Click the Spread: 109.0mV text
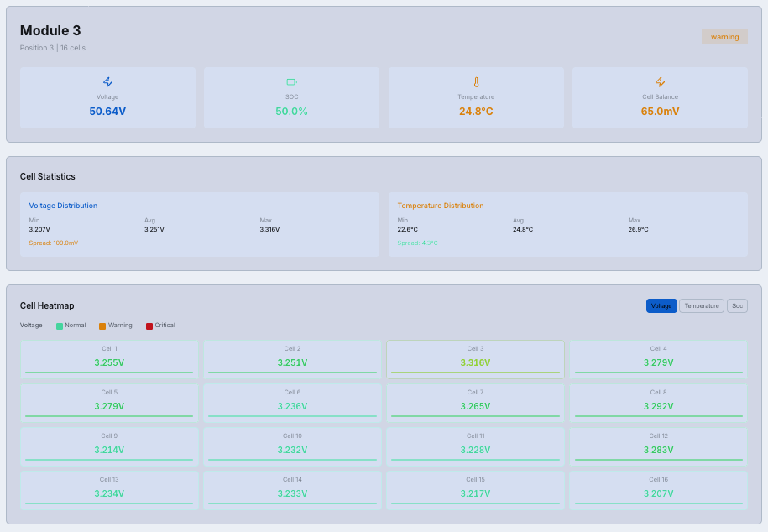This screenshot has width=768, height=532. (x=54, y=243)
